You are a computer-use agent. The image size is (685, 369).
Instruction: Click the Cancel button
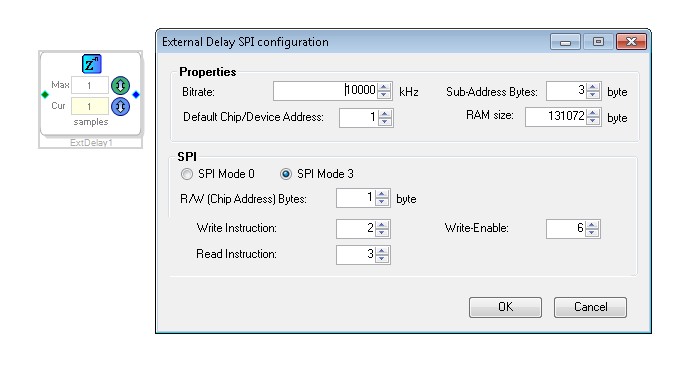point(590,307)
